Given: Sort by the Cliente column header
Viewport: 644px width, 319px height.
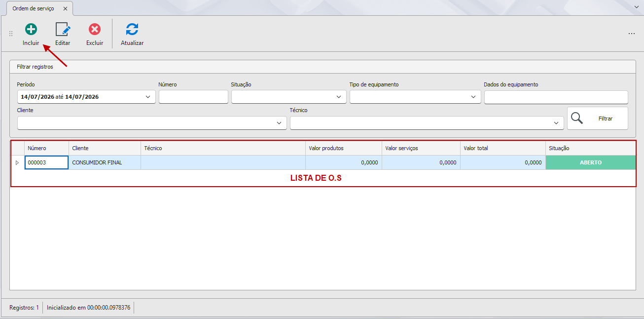Looking at the screenshot, I should click(105, 148).
